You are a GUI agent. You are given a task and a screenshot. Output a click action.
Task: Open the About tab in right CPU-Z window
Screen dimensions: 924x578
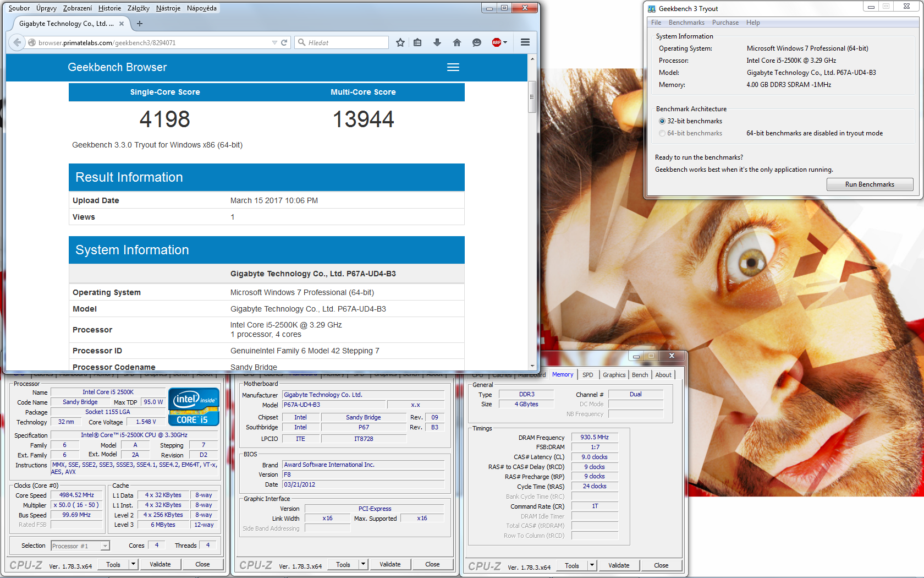click(663, 375)
